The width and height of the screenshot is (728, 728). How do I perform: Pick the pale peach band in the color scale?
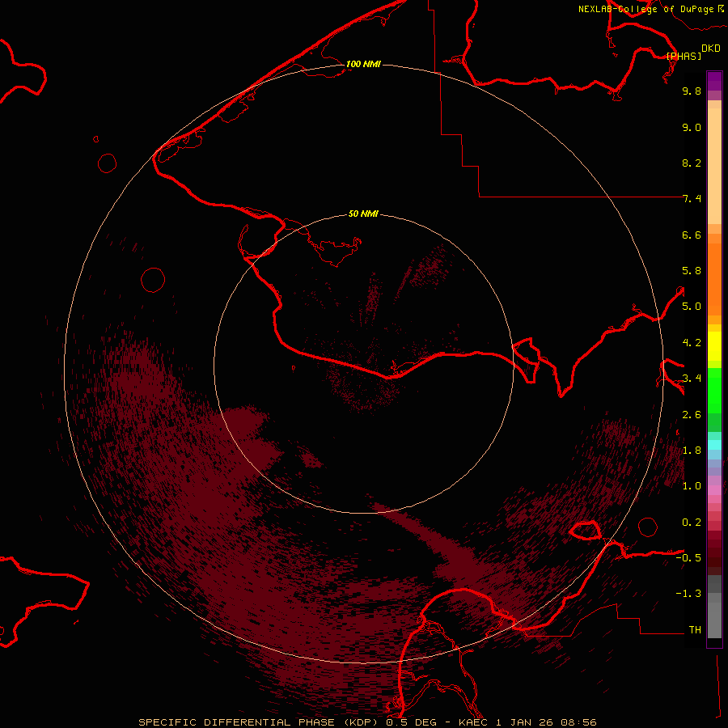[x=714, y=166]
